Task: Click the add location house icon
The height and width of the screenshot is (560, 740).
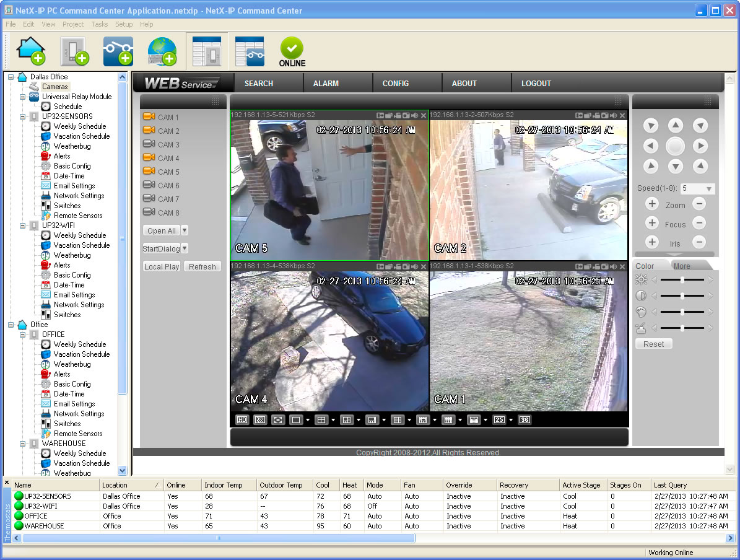Action: click(x=31, y=51)
